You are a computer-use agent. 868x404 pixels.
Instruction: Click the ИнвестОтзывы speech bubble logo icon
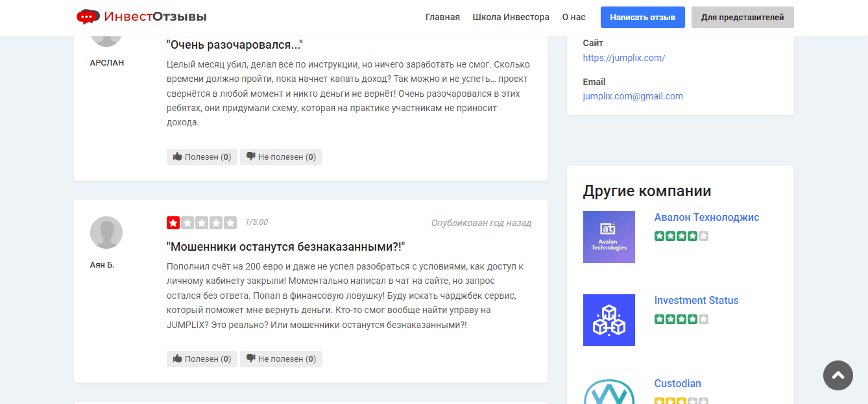point(88,17)
